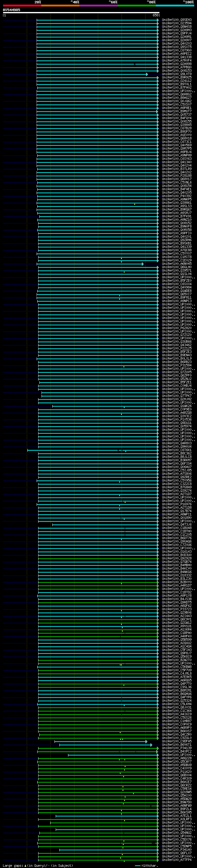Viewport: 197px width, 868px height.
Task: Click the UniRef100_Q41338 entry
Action: (177, 57)
